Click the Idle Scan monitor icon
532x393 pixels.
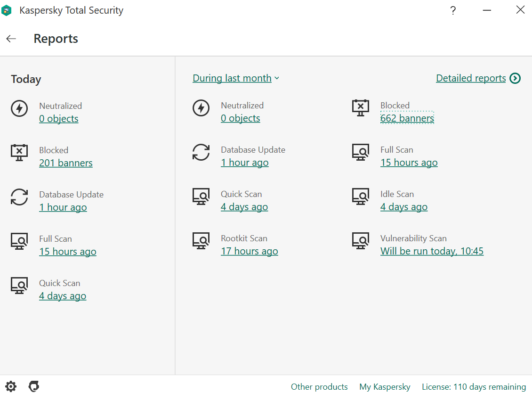click(x=361, y=197)
